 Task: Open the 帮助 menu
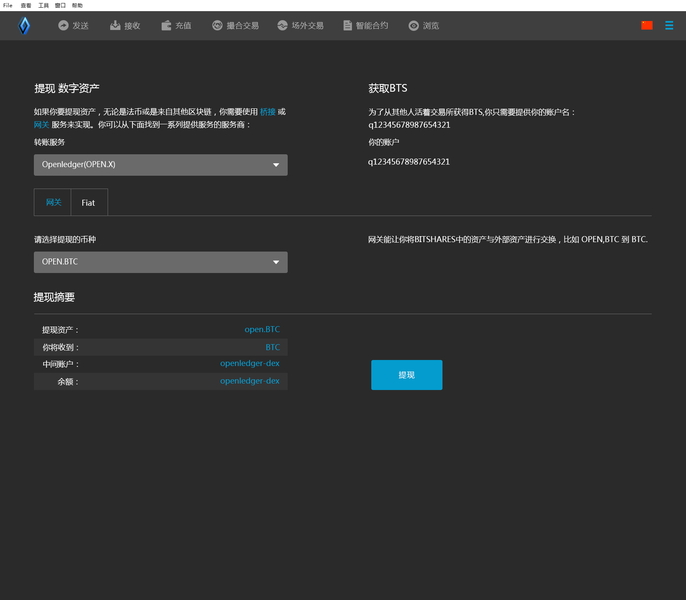pos(77,5)
